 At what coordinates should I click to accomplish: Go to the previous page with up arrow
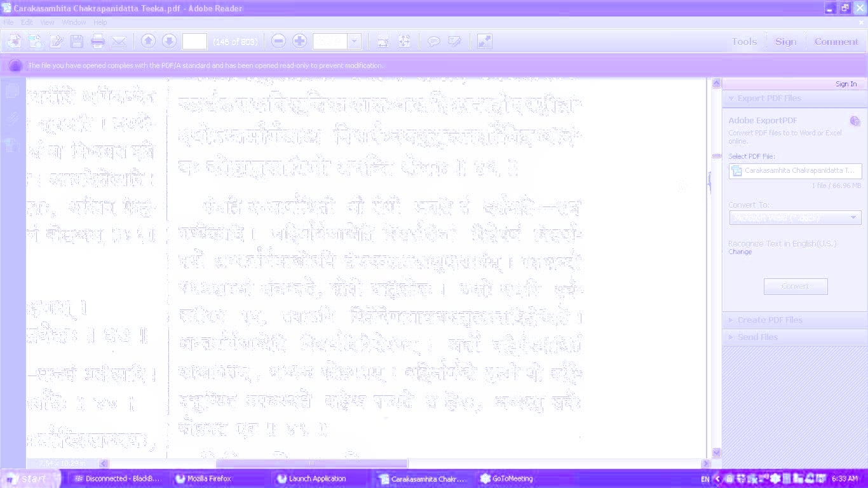(148, 41)
